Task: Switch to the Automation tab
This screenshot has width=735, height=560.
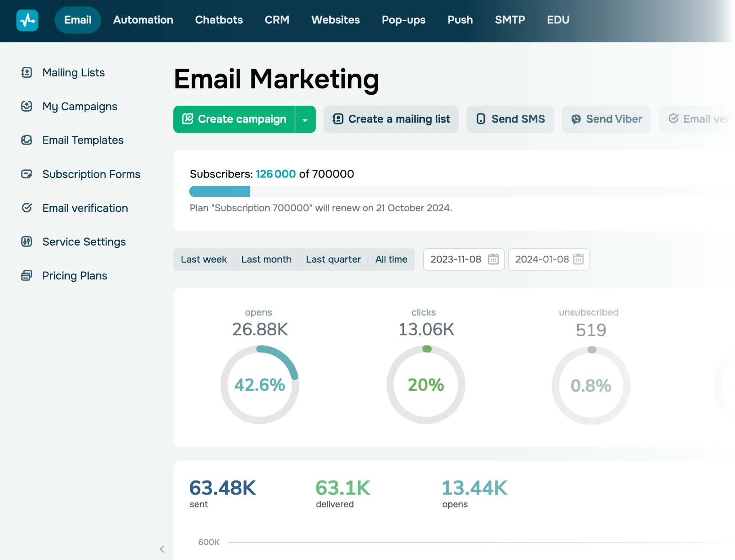Action: tap(143, 20)
